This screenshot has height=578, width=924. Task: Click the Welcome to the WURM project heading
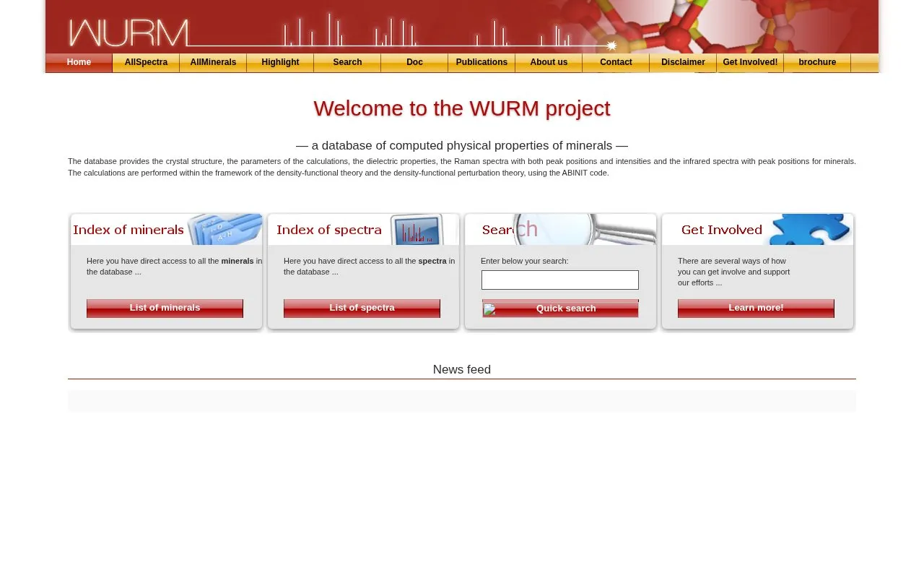pyautogui.click(x=462, y=108)
